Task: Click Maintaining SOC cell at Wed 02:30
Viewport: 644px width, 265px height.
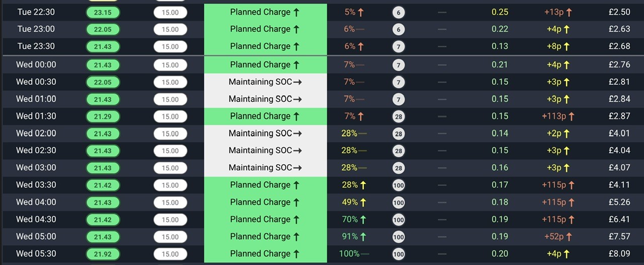Action: [x=265, y=151]
